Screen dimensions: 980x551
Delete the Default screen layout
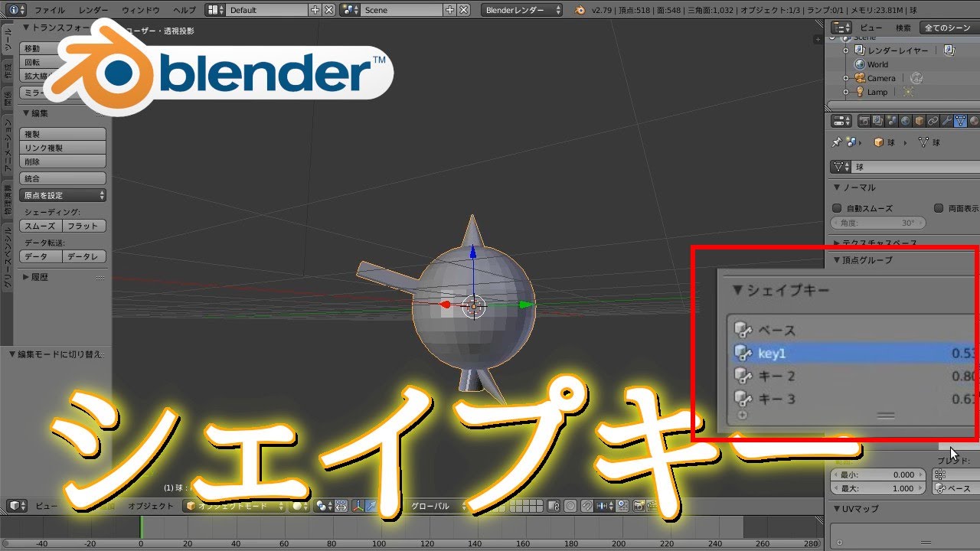click(328, 10)
